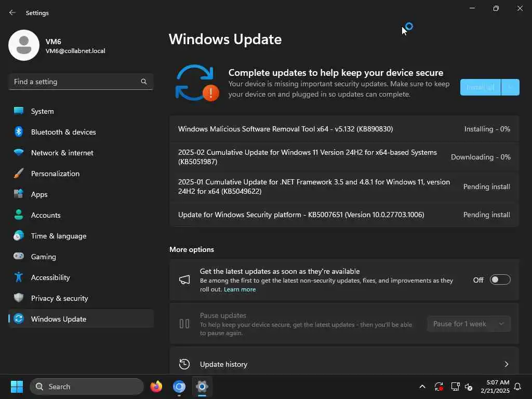Image resolution: width=532 pixels, height=399 pixels.
Task: Click the Malicious Software Removal Tool update row
Action: point(344,129)
